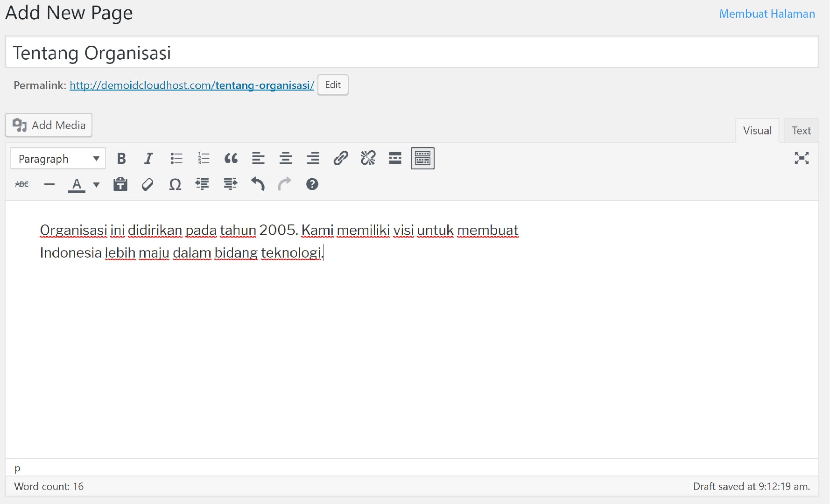830x504 pixels.
Task: Insert Read More tag
Action: pyautogui.click(x=395, y=159)
